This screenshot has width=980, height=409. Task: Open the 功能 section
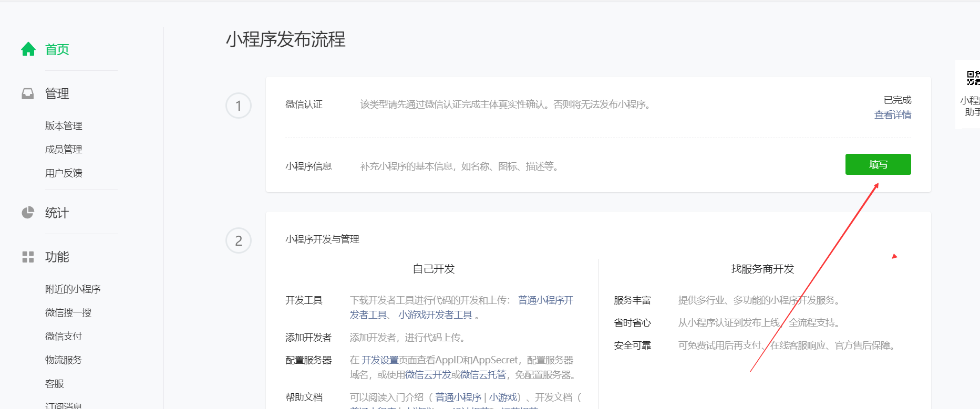coord(57,257)
